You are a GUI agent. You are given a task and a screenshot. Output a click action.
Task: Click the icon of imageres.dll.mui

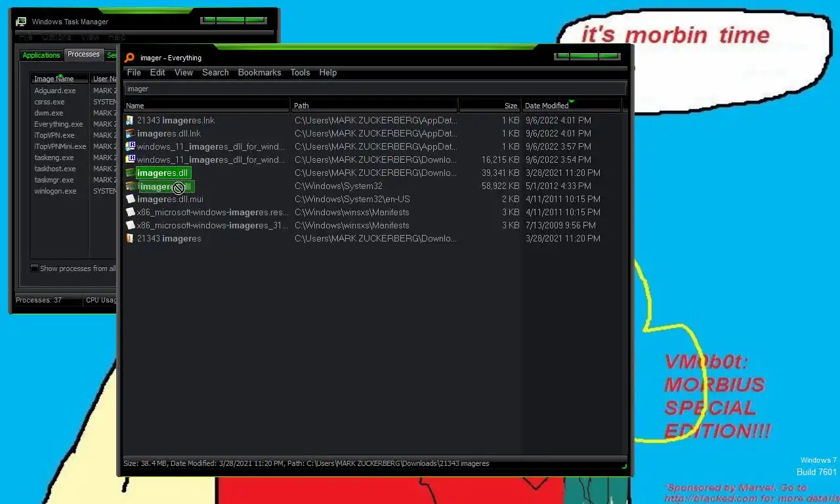coord(131,199)
